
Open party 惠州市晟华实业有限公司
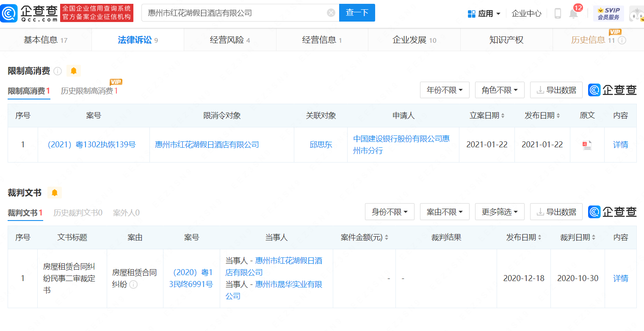click(274, 290)
